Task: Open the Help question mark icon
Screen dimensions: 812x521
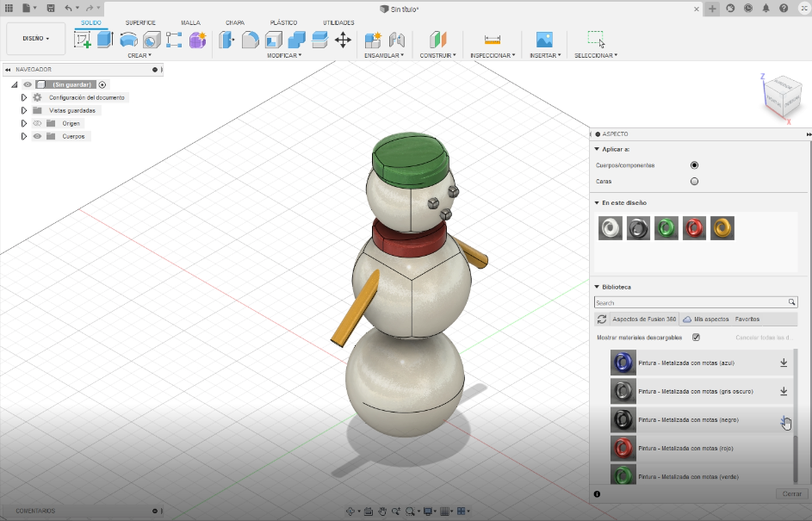Action: click(x=784, y=9)
